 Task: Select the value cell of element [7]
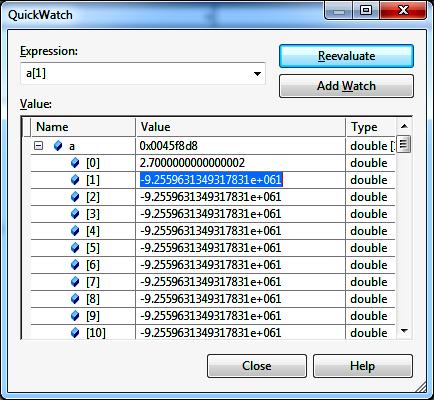pos(240,282)
